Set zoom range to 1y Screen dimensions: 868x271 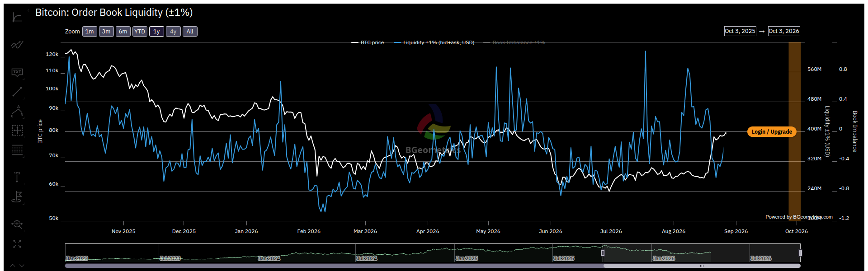156,31
